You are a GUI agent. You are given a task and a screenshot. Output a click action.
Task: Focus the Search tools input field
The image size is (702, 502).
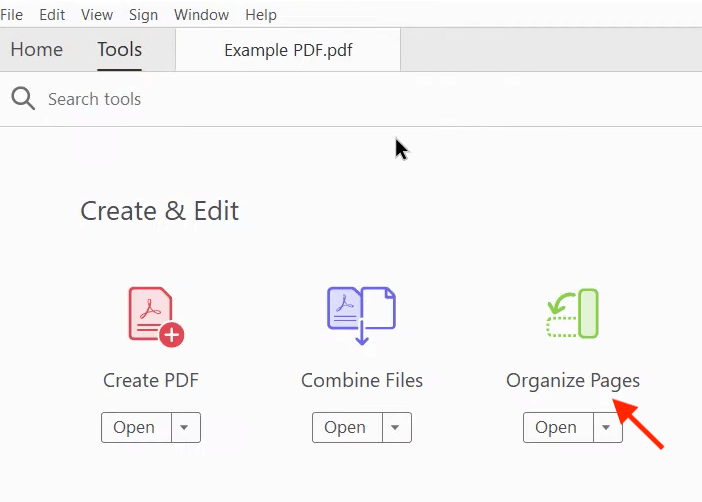pyautogui.click(x=300, y=99)
